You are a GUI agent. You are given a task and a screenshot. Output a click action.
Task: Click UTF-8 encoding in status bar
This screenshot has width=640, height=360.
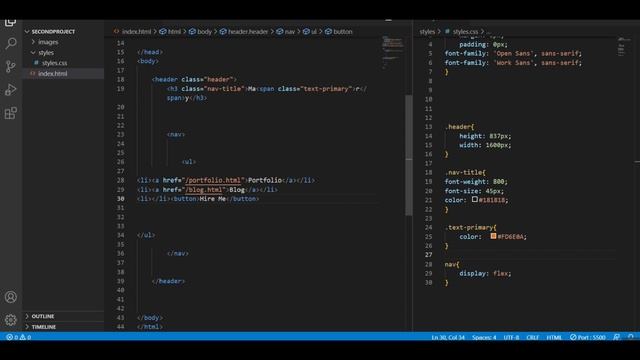(x=511, y=337)
